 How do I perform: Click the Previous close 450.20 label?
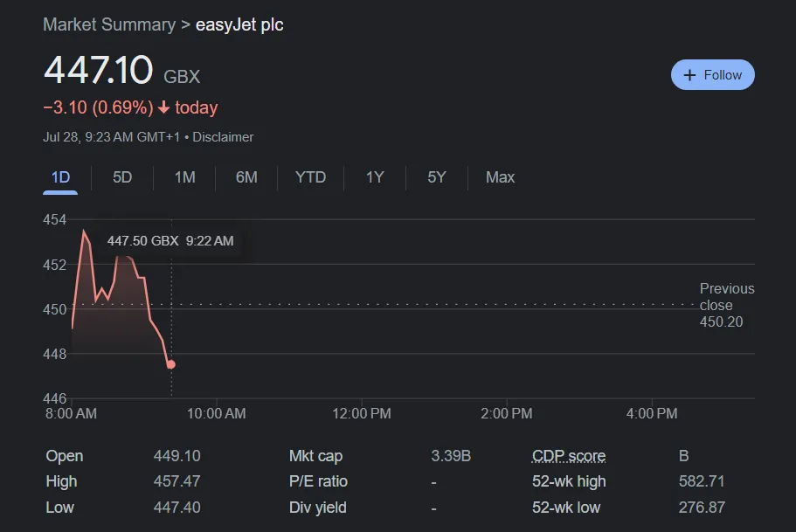click(x=727, y=305)
